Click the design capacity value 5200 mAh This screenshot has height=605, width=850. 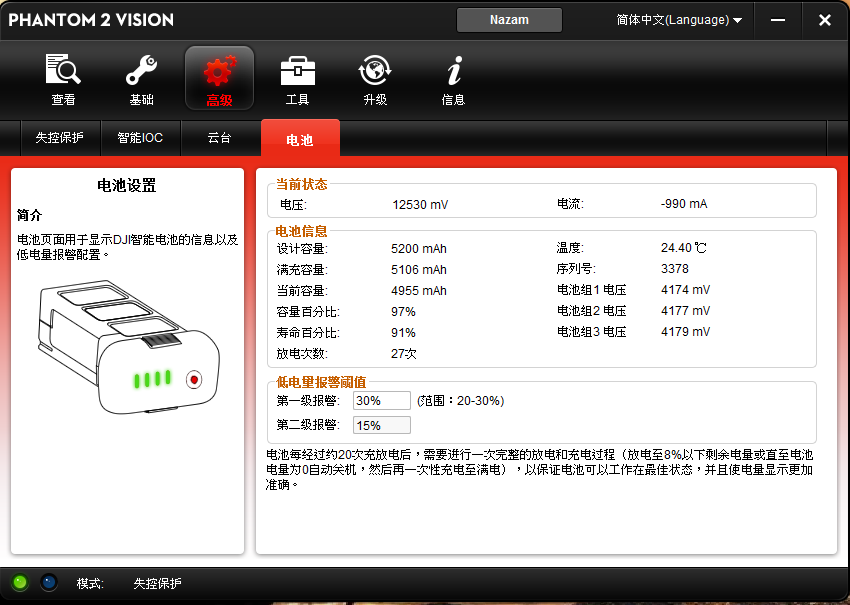pyautogui.click(x=418, y=249)
